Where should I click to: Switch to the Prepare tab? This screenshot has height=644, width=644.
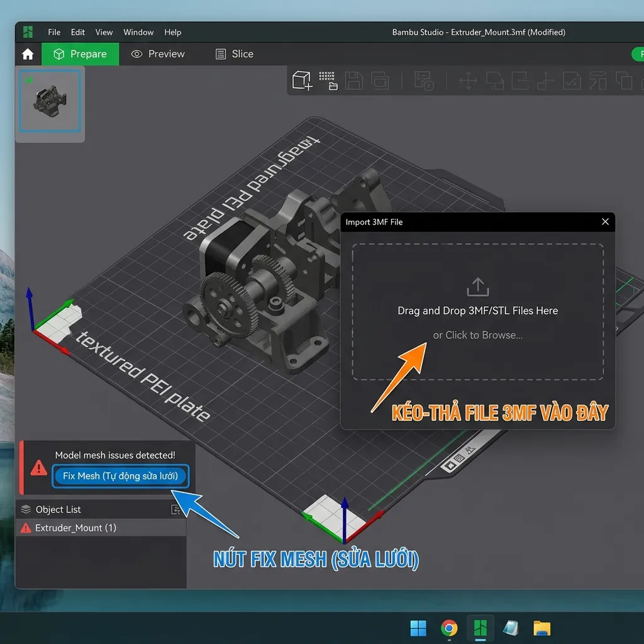(x=80, y=54)
